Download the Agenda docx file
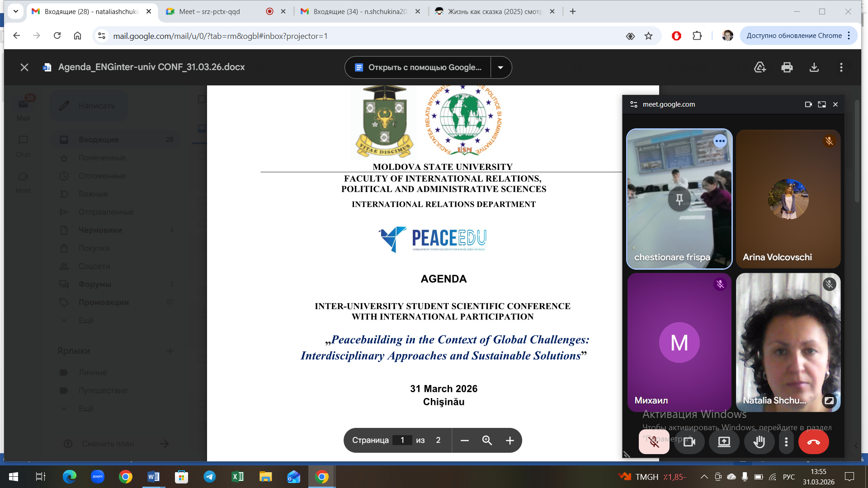 (814, 67)
